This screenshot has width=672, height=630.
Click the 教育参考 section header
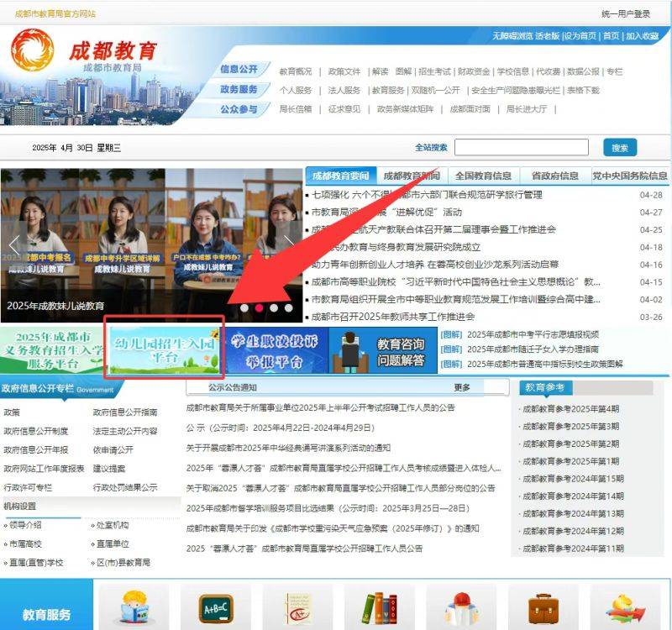[544, 387]
